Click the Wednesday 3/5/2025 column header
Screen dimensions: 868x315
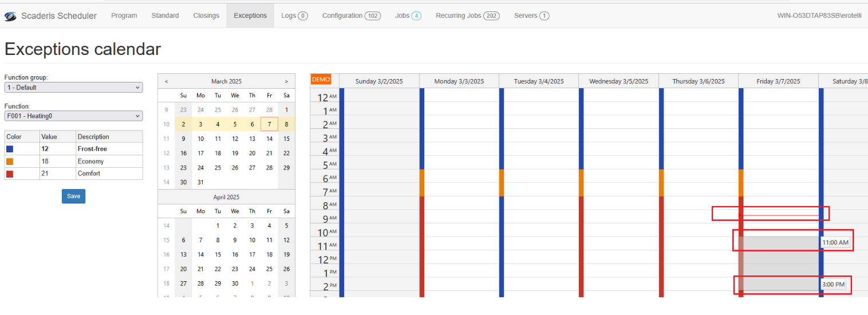point(618,81)
